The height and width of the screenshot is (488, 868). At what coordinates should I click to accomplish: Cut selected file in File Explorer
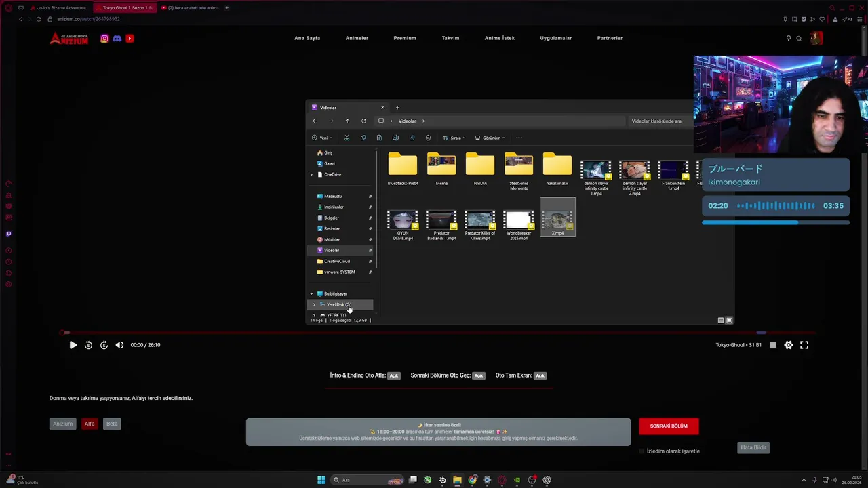(347, 138)
